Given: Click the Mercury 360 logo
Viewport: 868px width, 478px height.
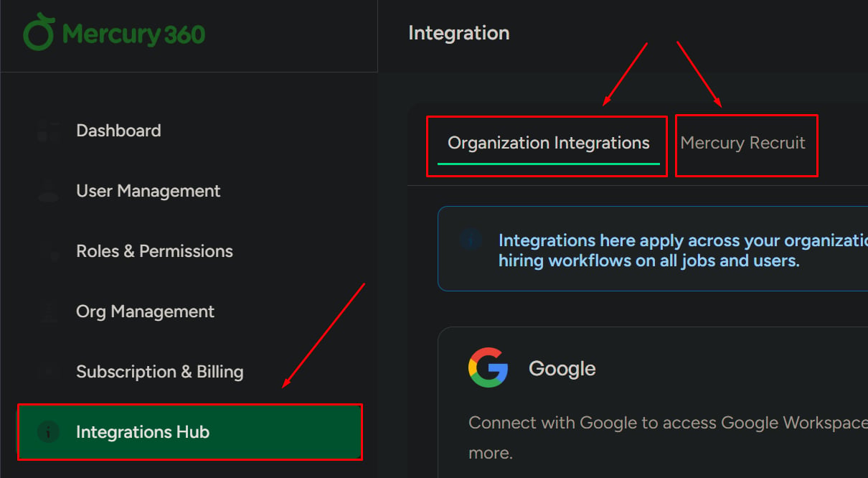Looking at the screenshot, I should (114, 34).
